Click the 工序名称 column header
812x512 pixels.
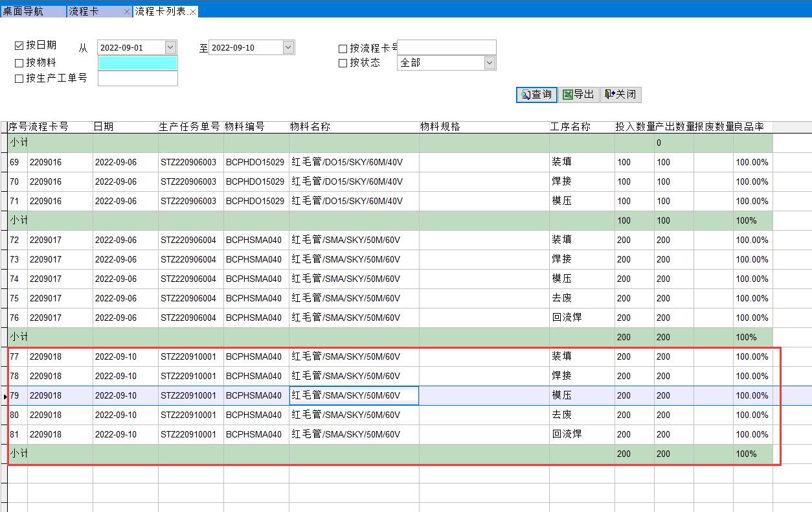(570, 127)
